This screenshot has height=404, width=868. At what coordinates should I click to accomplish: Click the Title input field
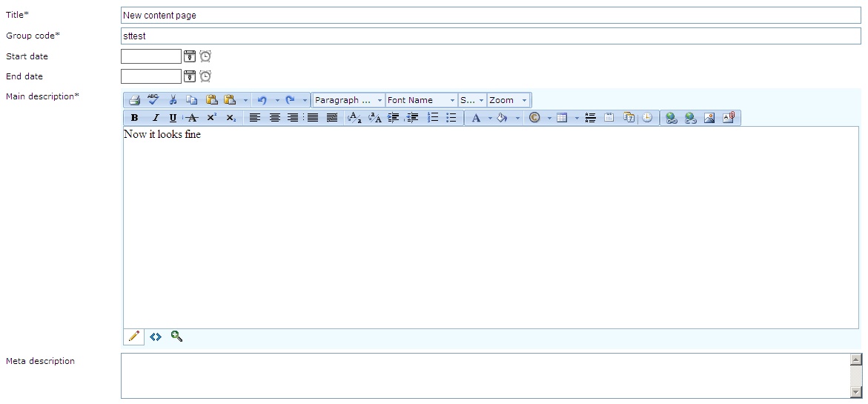click(491, 16)
